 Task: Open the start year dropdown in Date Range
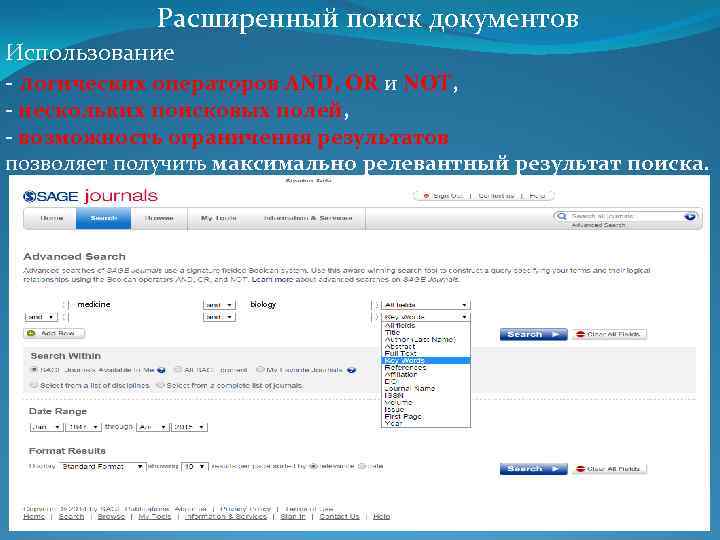point(83,427)
